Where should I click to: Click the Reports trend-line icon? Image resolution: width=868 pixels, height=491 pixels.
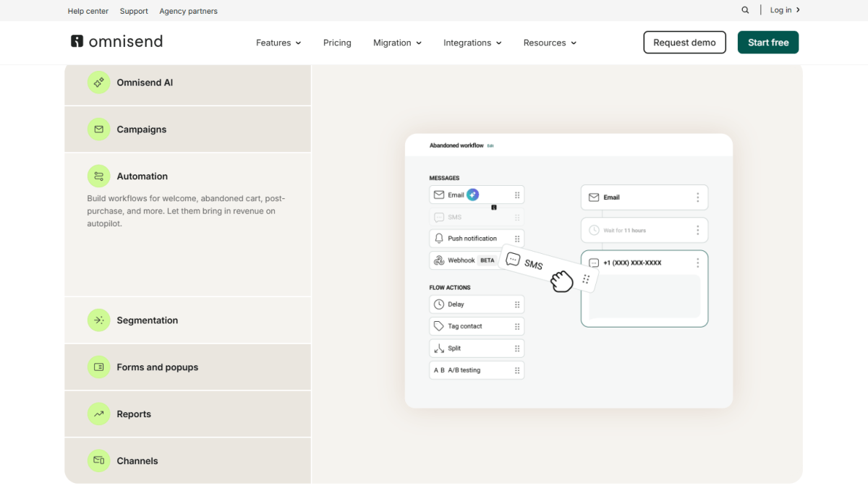pos(99,414)
